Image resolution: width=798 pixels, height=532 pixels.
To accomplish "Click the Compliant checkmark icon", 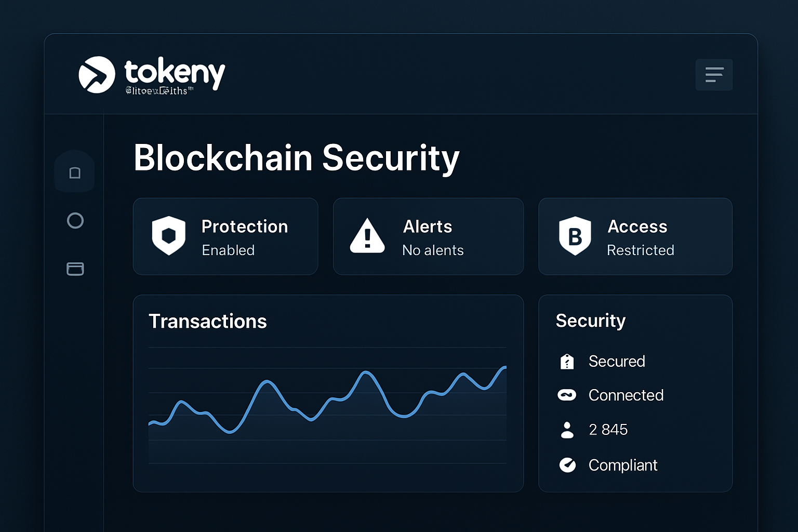I will coord(567,465).
